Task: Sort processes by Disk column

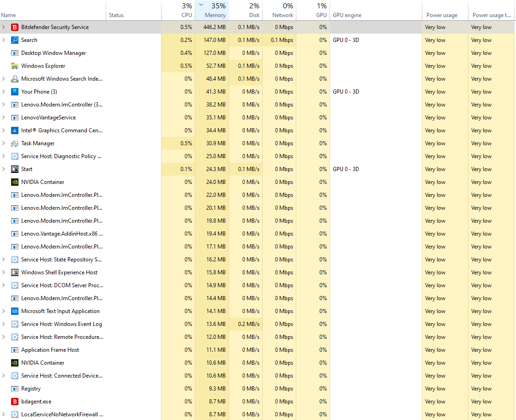Action: 246,11
